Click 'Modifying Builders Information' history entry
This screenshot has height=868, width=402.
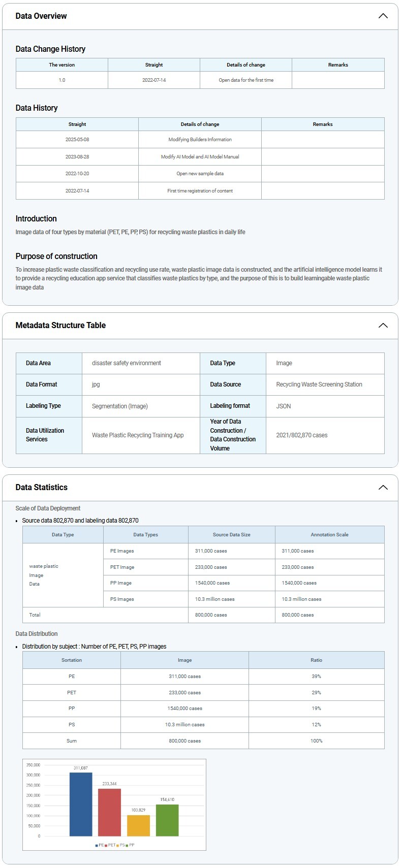pyautogui.click(x=200, y=139)
